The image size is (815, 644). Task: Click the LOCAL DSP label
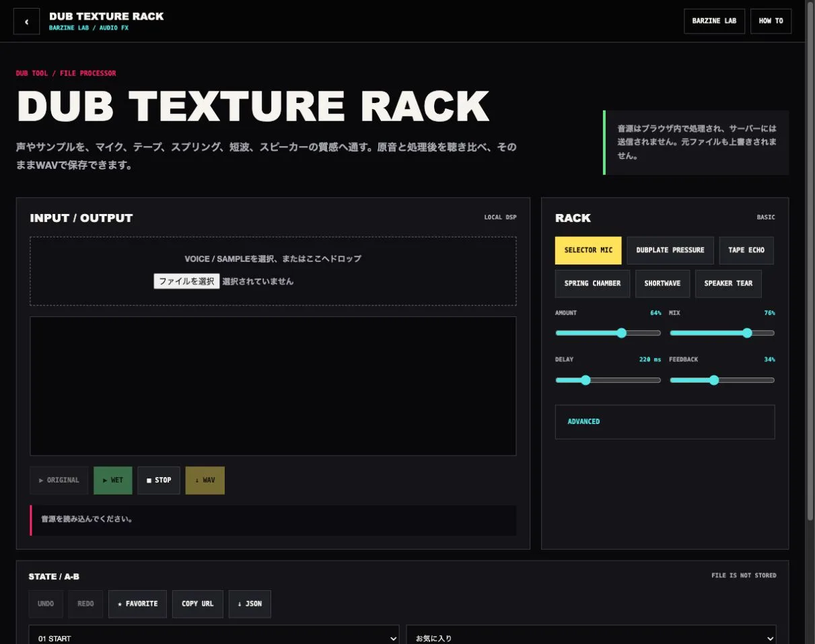click(500, 217)
